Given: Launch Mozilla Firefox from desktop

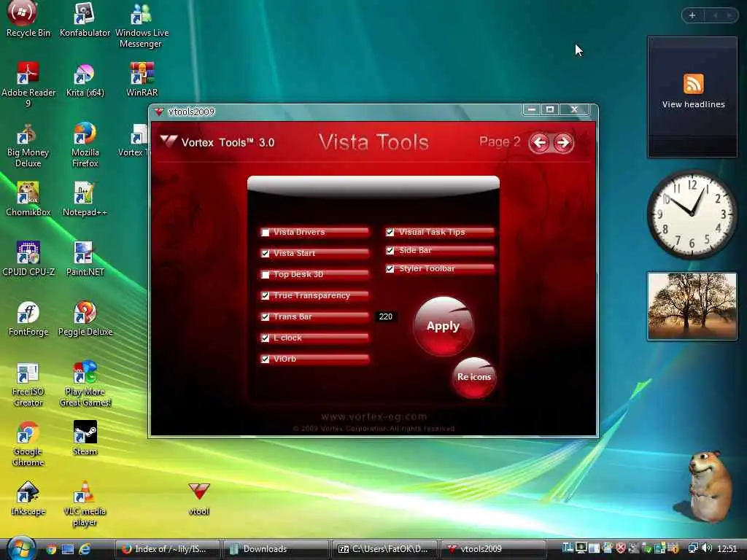Looking at the screenshot, I should (x=85, y=145).
